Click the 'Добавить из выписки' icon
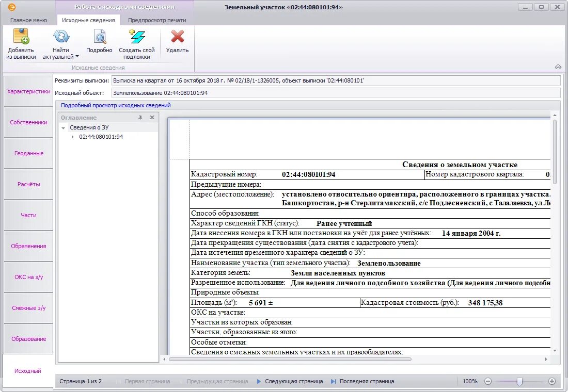568x392 pixels. (x=21, y=37)
